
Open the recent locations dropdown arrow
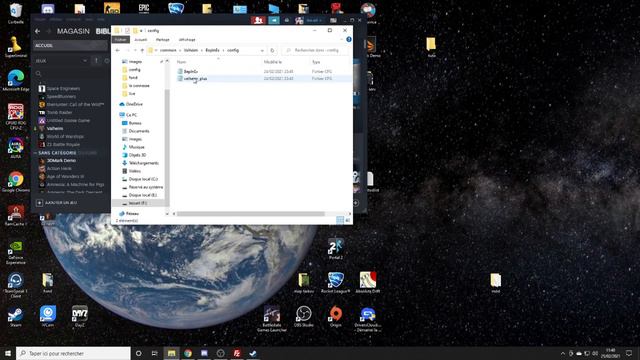click(135, 50)
